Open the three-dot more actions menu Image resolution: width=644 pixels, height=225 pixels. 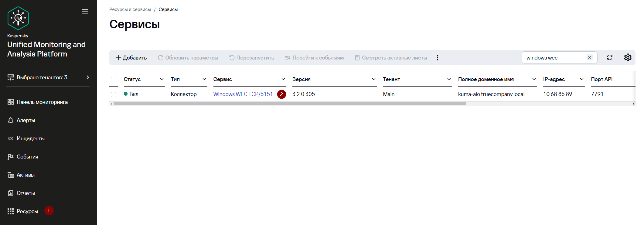[x=438, y=58]
